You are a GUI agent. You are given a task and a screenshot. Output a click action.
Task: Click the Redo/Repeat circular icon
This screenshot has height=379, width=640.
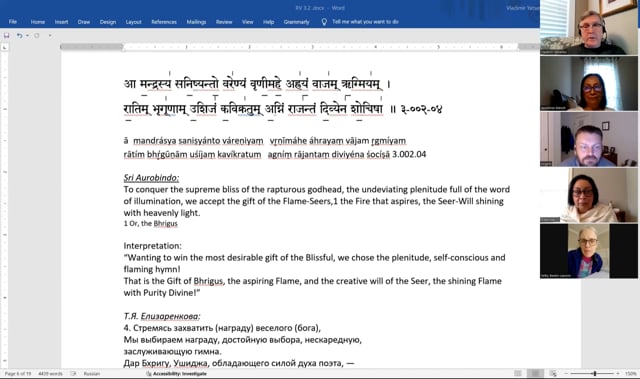pyautogui.click(x=37, y=35)
